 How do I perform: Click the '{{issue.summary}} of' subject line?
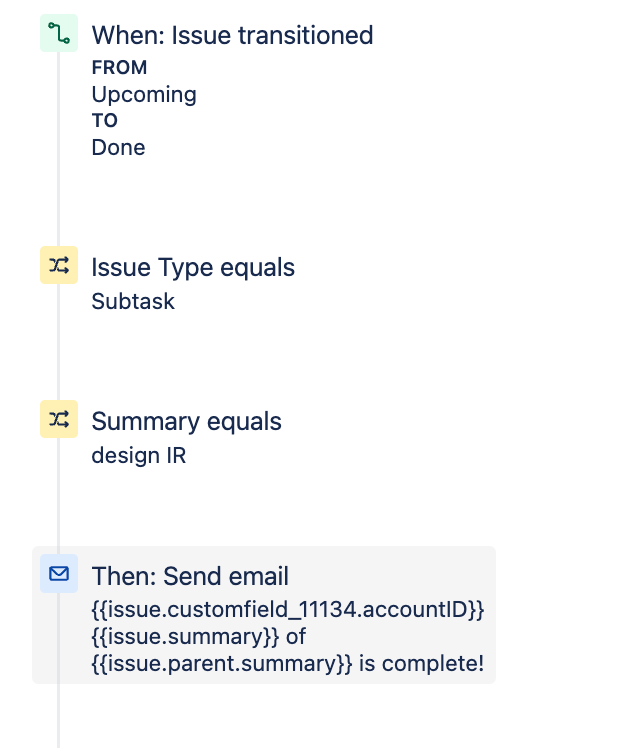pyautogui.click(x=198, y=637)
